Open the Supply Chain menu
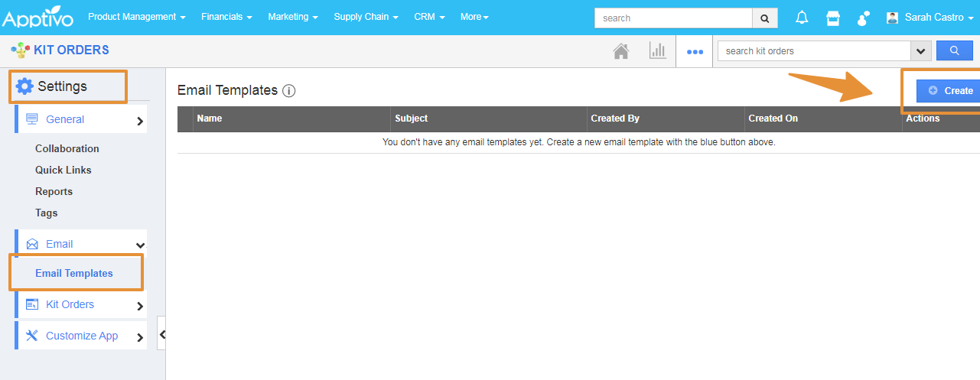The width and height of the screenshot is (980, 380). [x=366, y=17]
